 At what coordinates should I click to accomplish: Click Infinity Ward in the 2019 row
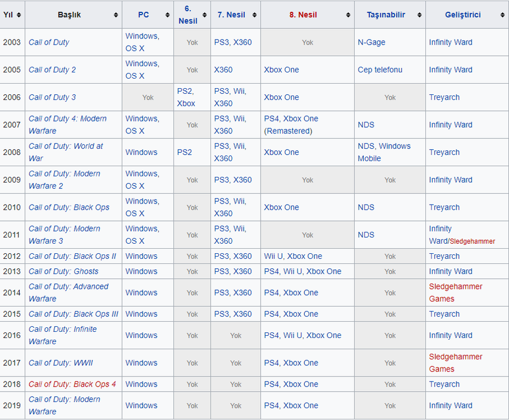pyautogui.click(x=451, y=405)
